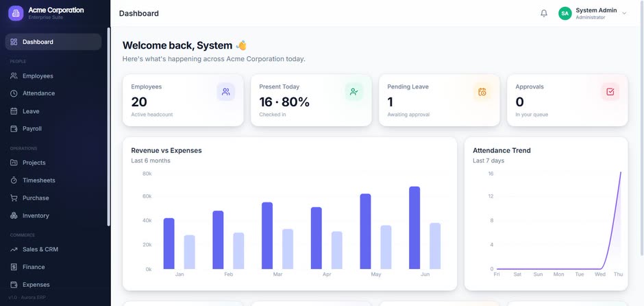Click the Employees people icon in sidebar
This screenshot has height=306, width=644.
pos(14,76)
